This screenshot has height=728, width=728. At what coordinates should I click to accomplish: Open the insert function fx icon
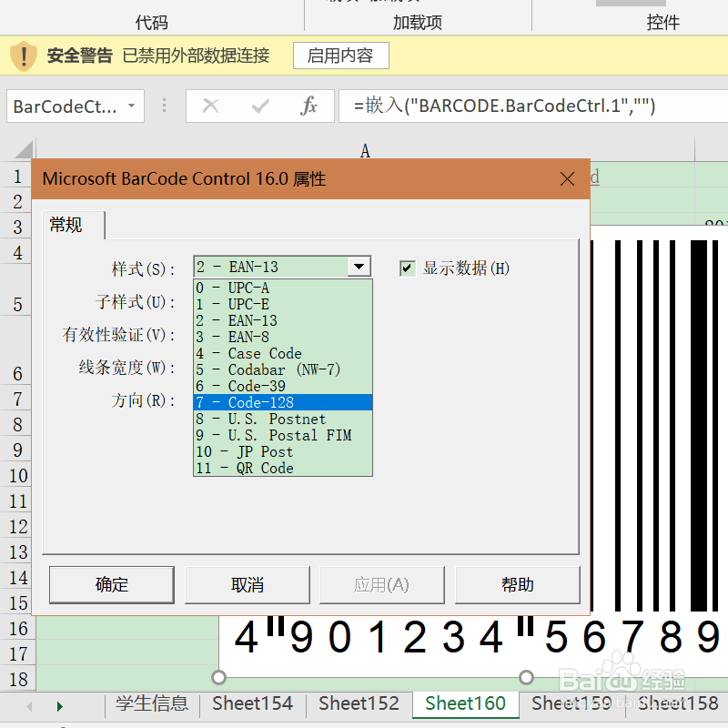pyautogui.click(x=308, y=106)
